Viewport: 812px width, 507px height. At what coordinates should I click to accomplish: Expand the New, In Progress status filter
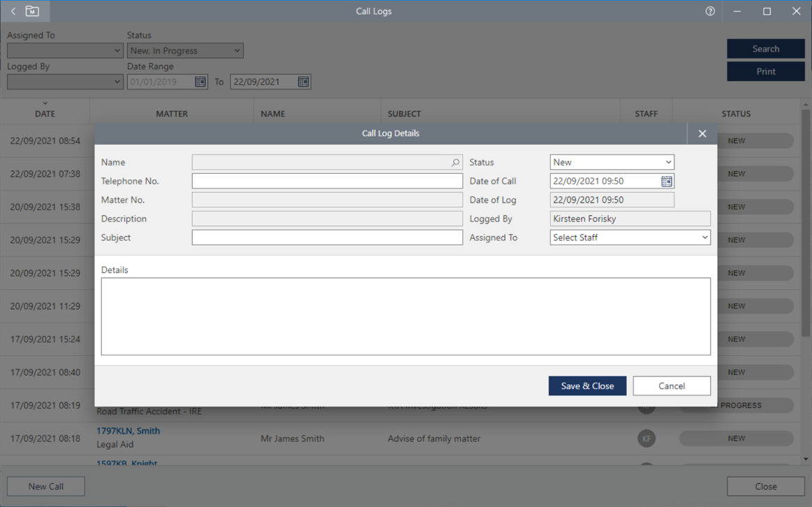(x=237, y=50)
